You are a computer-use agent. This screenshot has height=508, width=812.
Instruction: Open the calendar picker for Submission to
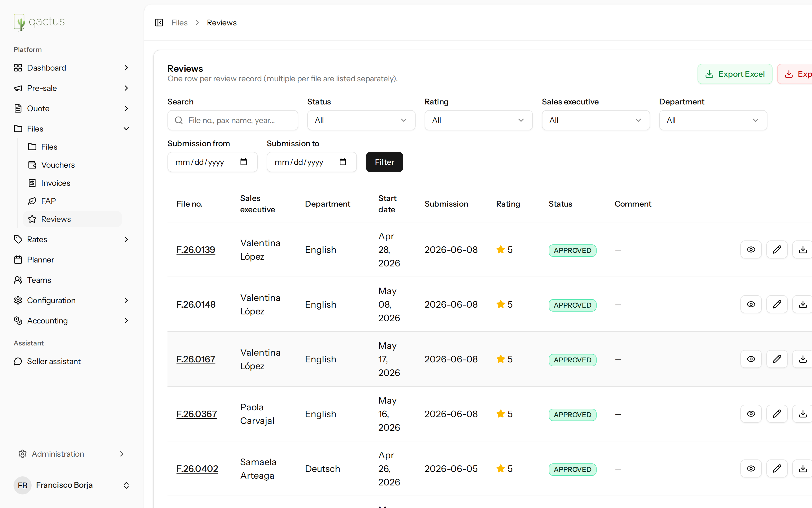click(x=343, y=162)
